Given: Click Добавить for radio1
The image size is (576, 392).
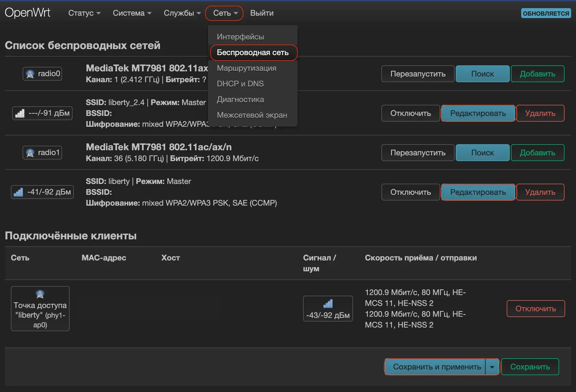Looking at the screenshot, I should [538, 153].
